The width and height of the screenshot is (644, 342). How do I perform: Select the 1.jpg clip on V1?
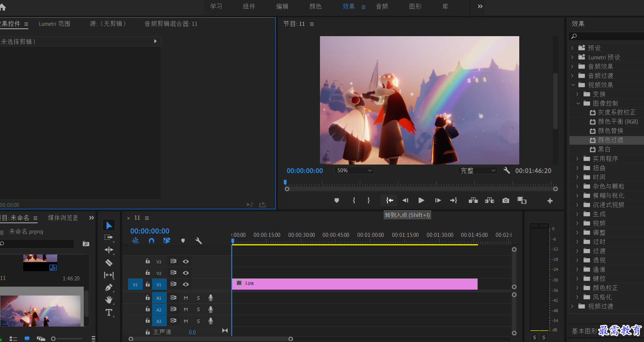(x=355, y=284)
